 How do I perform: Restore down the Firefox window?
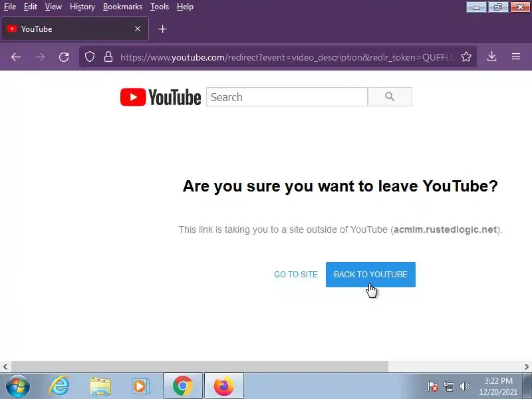pos(498,7)
